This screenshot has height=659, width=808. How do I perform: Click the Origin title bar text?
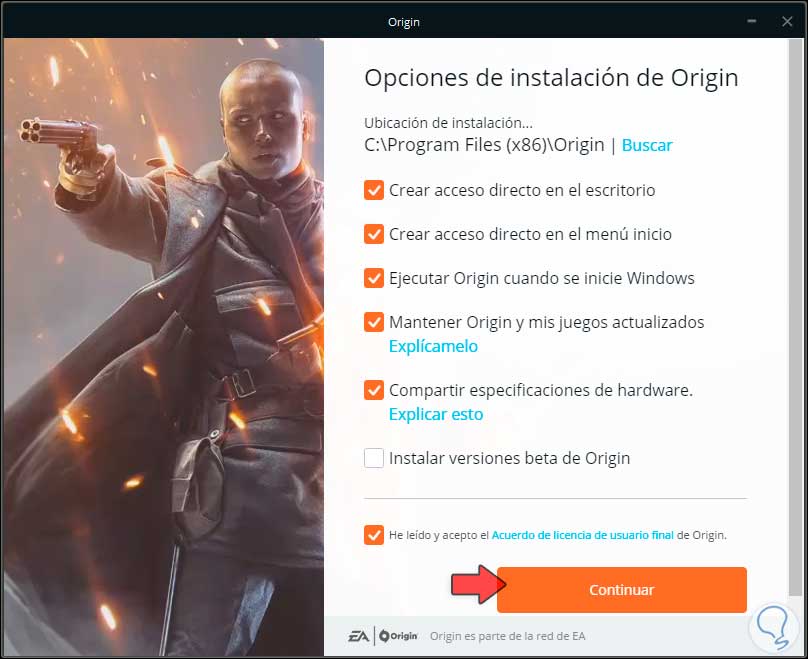tap(403, 22)
